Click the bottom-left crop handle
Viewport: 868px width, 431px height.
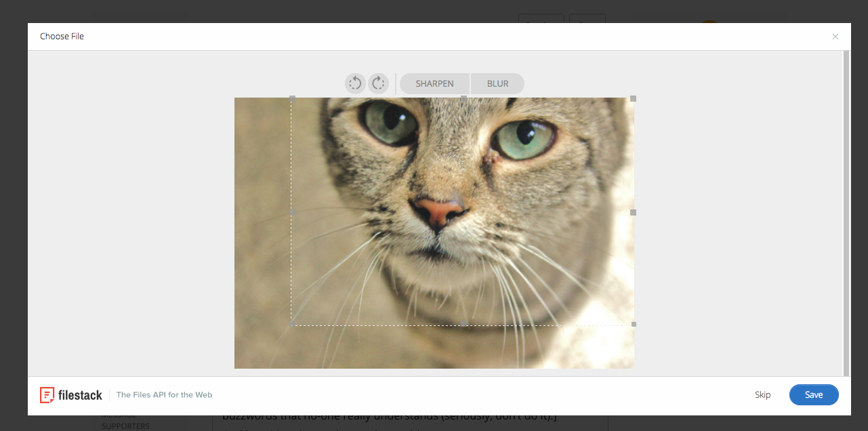tap(292, 324)
